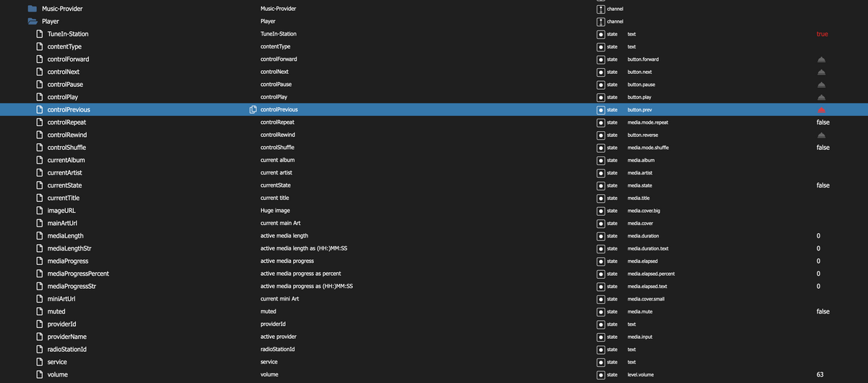Edit the volume value 63
This screenshot has height=383, width=868.
[820, 374]
